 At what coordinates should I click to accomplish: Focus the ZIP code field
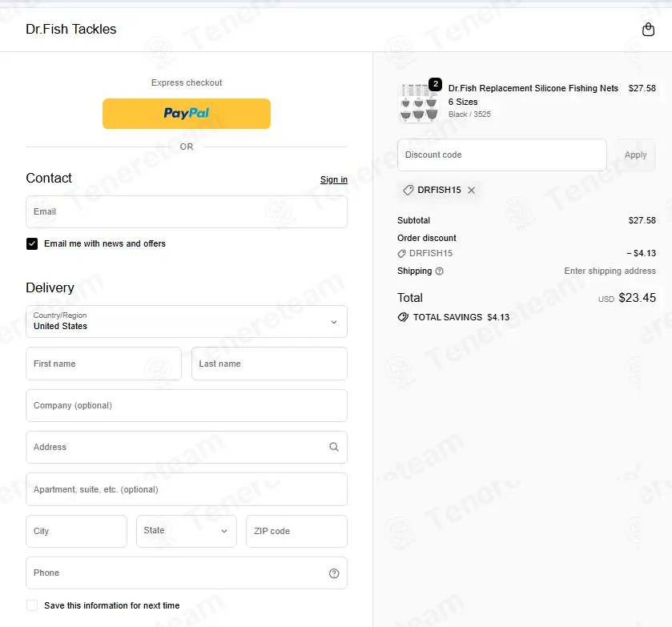(296, 531)
